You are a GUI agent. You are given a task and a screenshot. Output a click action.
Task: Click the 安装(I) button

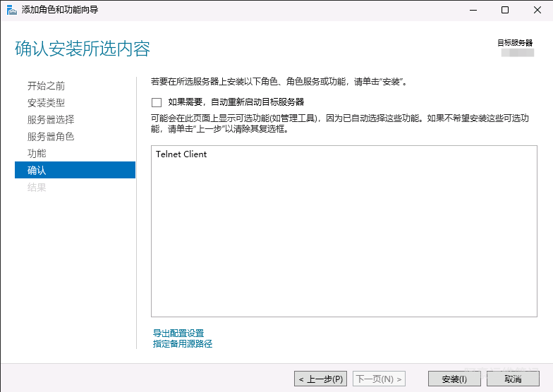(x=454, y=379)
